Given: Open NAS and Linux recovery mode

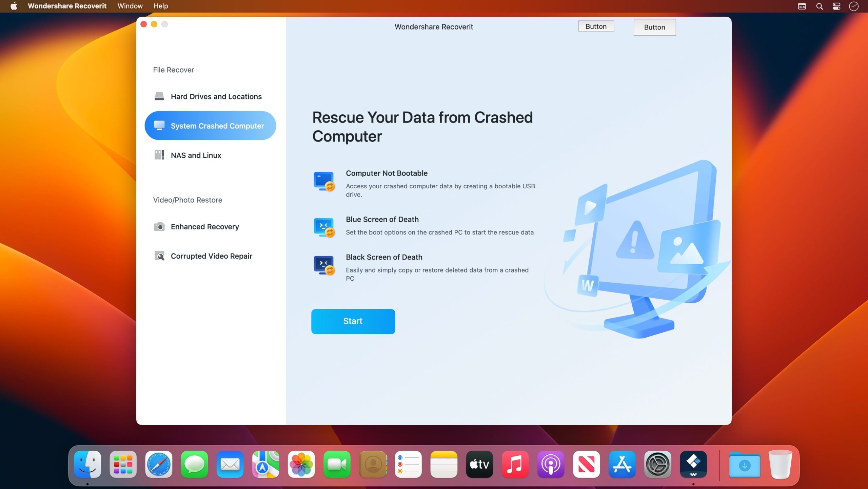Looking at the screenshot, I should click(x=159, y=155).
